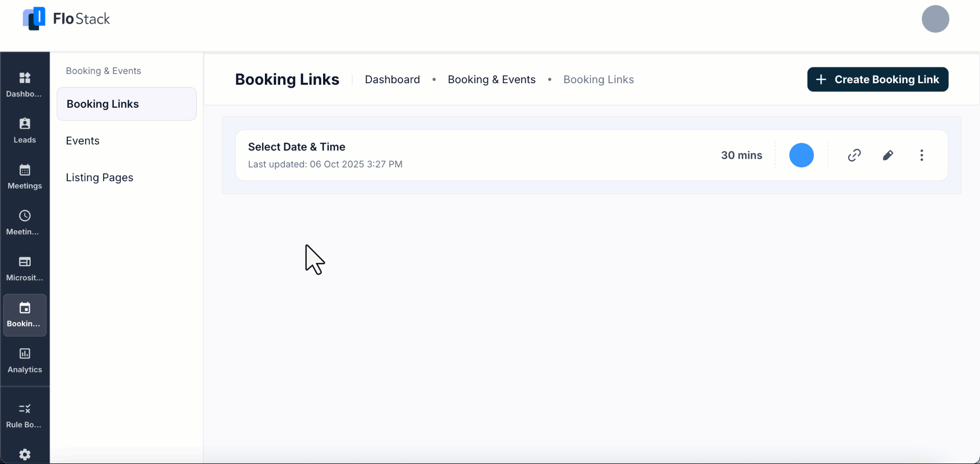Image resolution: width=980 pixels, height=464 pixels.
Task: Select the Leads icon in the sidebar
Action: [x=24, y=129]
